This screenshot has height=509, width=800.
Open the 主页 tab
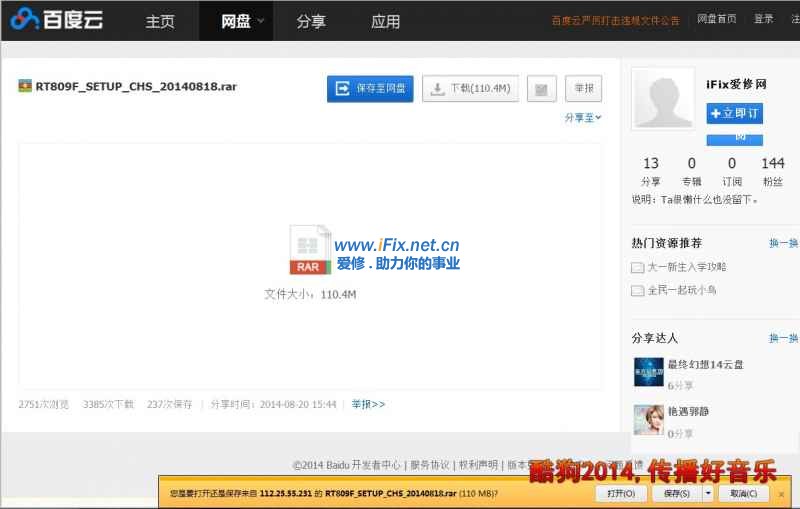pyautogui.click(x=160, y=21)
